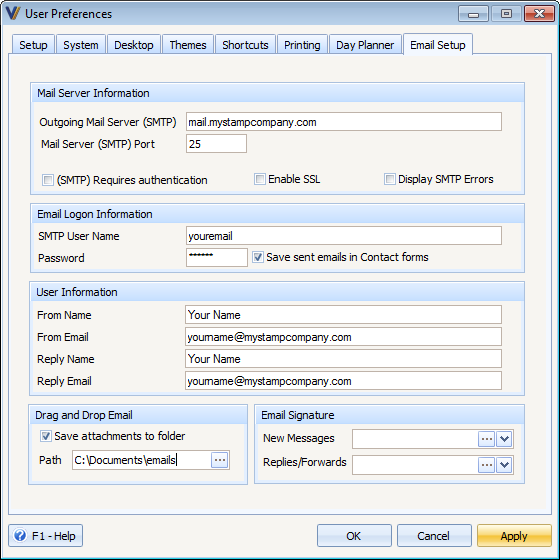This screenshot has height=560, width=560.
Task: Click the browse button for attachments Path
Action: click(x=220, y=460)
